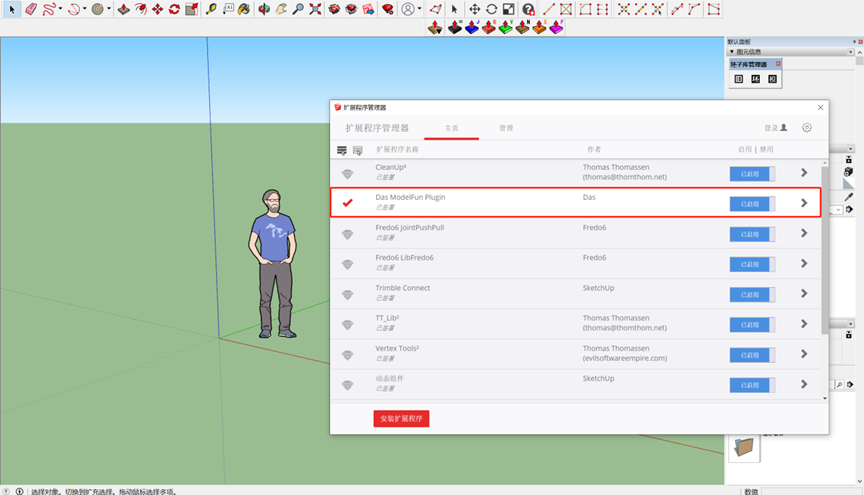The height and width of the screenshot is (495, 864).
Task: Click the select-all list icon in header
Action: point(342,150)
